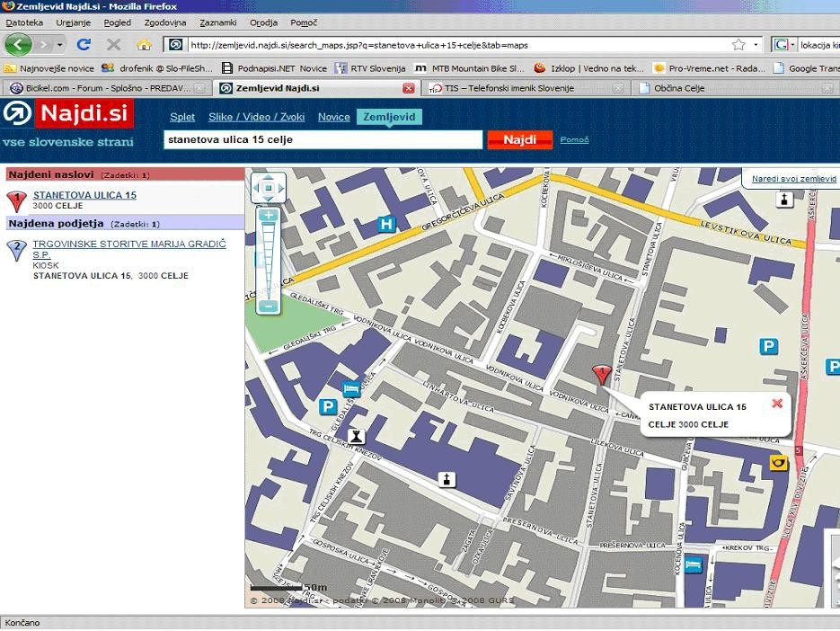This screenshot has height=631, width=840.
Task: Click the map search input field
Action: [323, 140]
